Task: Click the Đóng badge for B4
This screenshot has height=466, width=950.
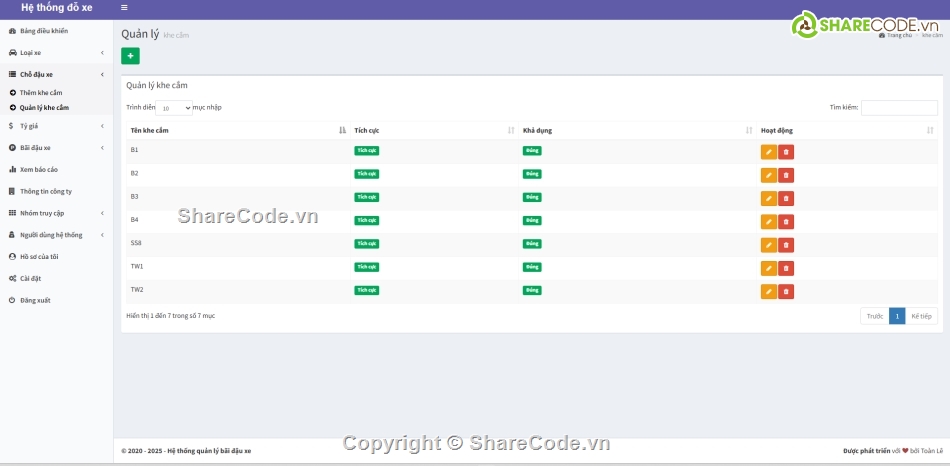Action: click(532, 221)
